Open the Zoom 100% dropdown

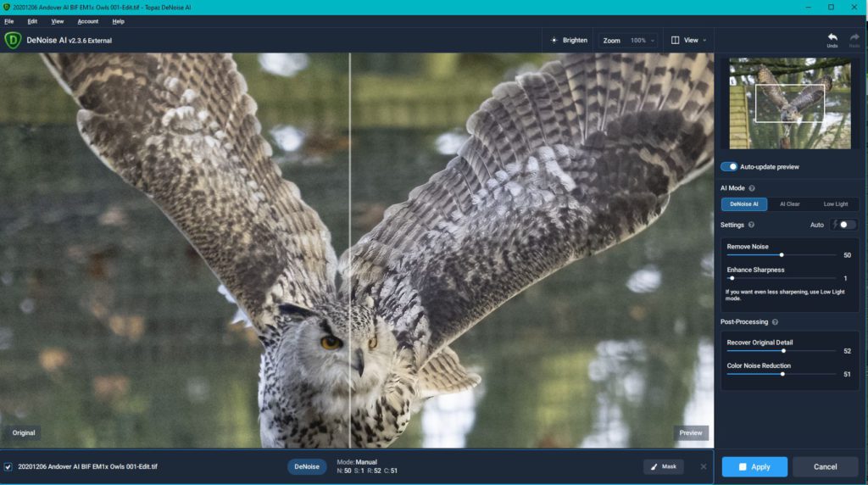(628, 41)
